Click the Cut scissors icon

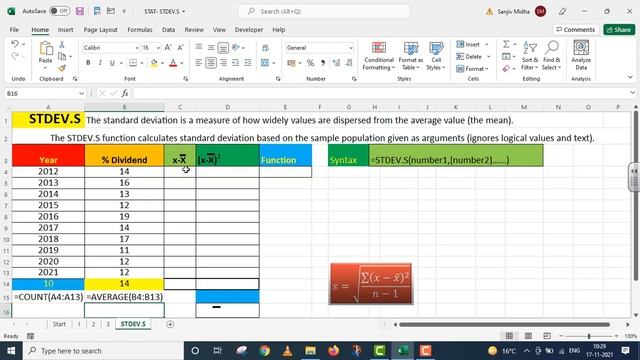point(62,44)
